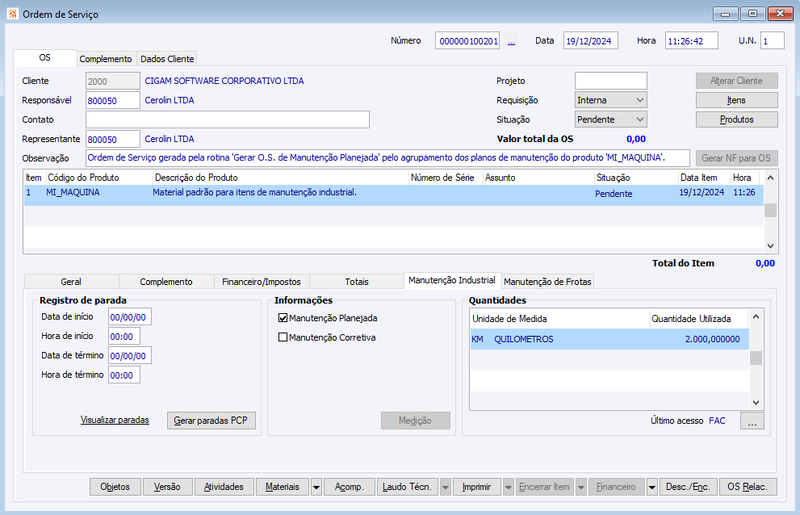Click the Hora de término field
Image resolution: width=800 pixels, height=515 pixels.
tap(124, 376)
